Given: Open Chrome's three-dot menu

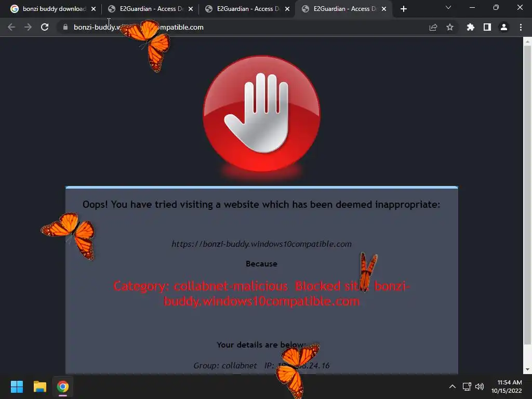Looking at the screenshot, I should click(x=521, y=27).
